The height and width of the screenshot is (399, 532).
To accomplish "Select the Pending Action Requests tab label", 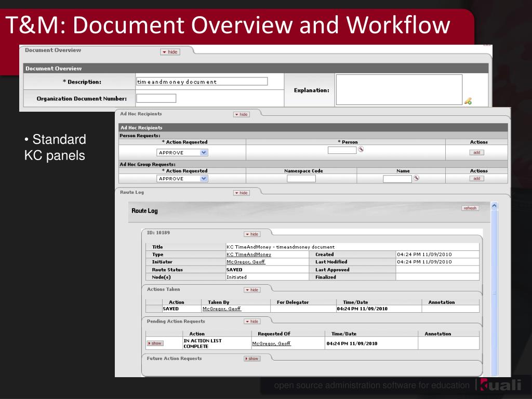I will tap(176, 321).
